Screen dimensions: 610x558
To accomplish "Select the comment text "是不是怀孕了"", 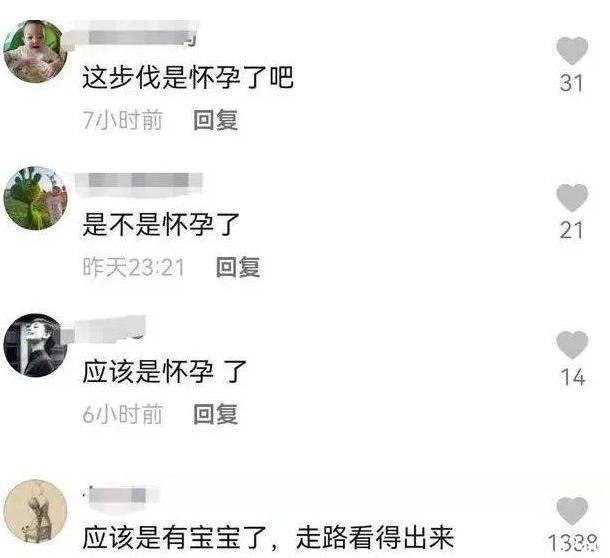I will click(x=161, y=225).
